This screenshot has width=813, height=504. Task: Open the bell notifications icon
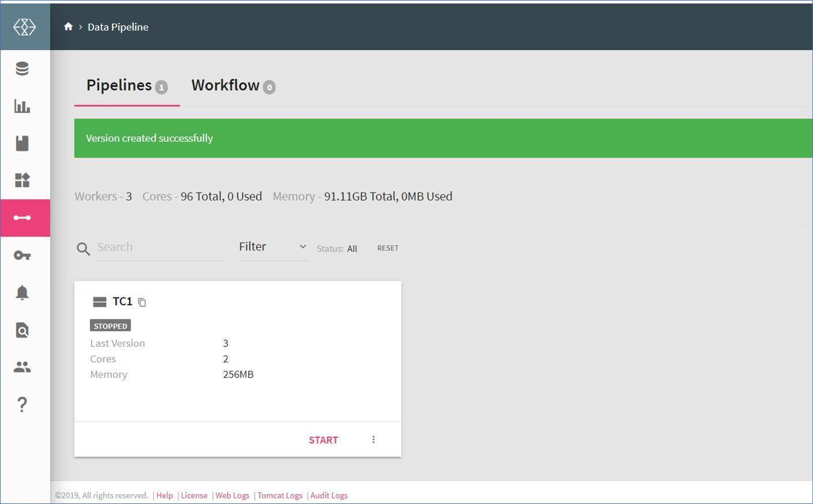[22, 292]
